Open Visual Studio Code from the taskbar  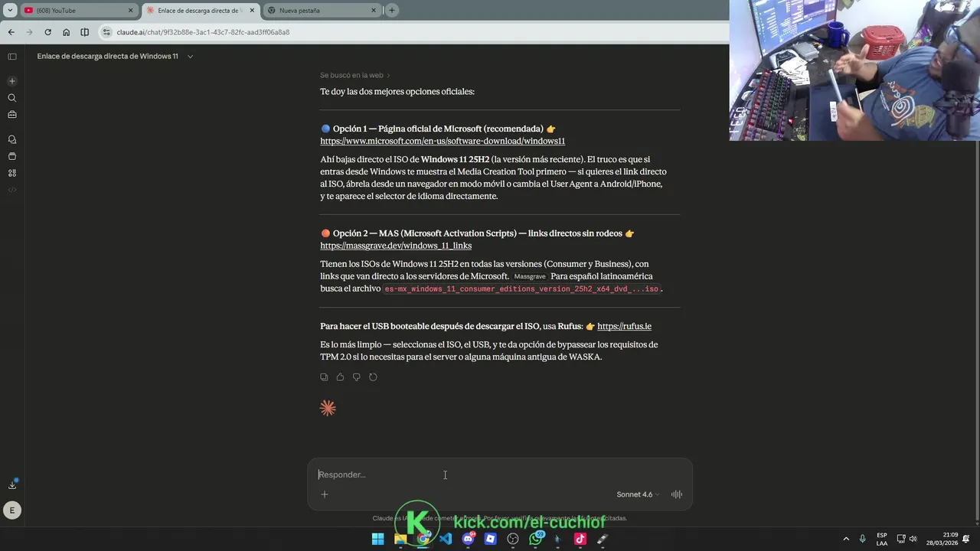tap(446, 539)
